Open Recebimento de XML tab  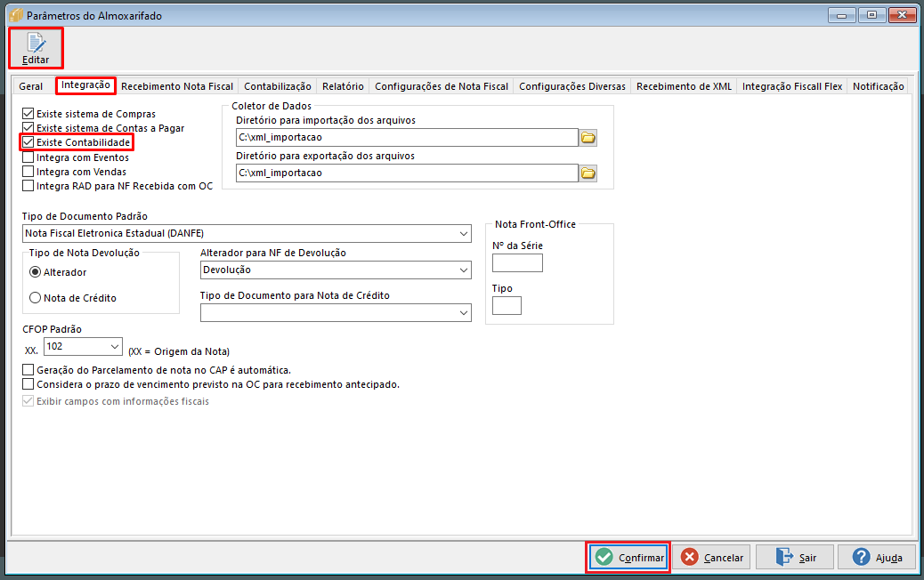click(685, 86)
